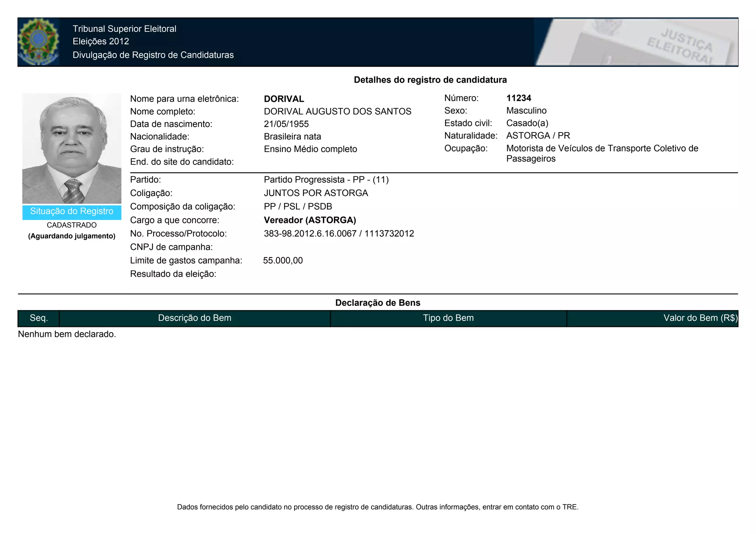Click the Nenhum bem declarado text
The width and height of the screenshot is (756, 534).
[x=67, y=334]
